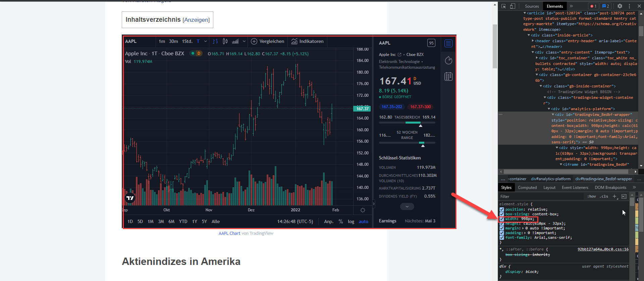
Task: Open the calendar icon in chart sidebar
Action: pos(448,76)
